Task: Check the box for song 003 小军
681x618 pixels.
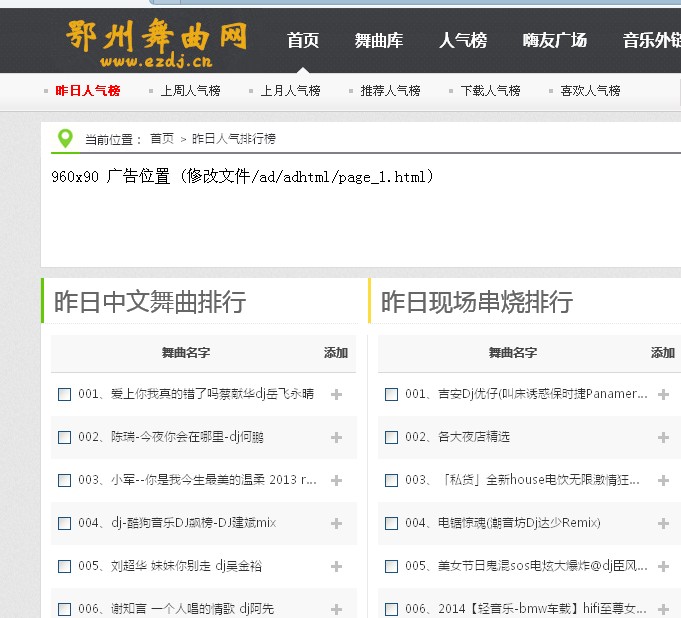Action: [x=65, y=480]
